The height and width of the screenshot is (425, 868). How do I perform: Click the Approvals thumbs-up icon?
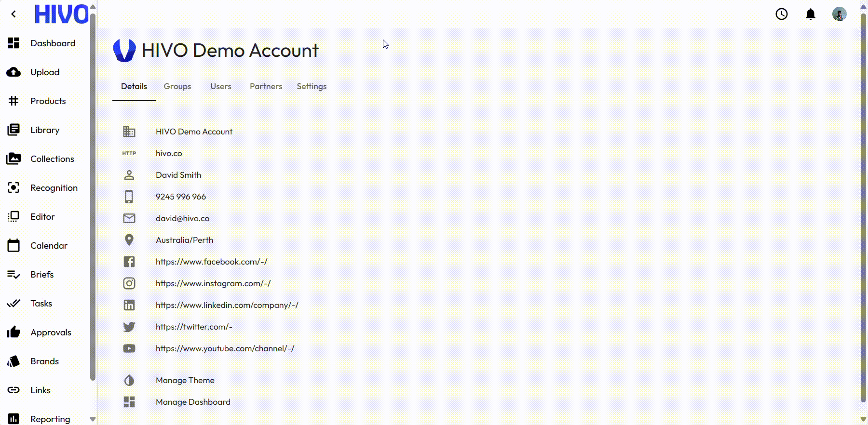click(14, 332)
